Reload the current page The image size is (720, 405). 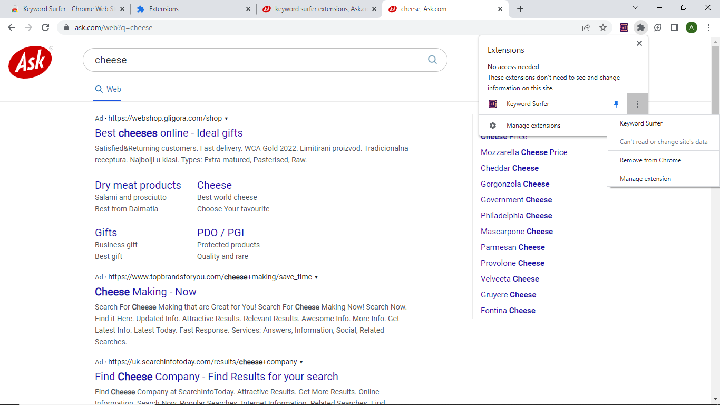(x=45, y=28)
